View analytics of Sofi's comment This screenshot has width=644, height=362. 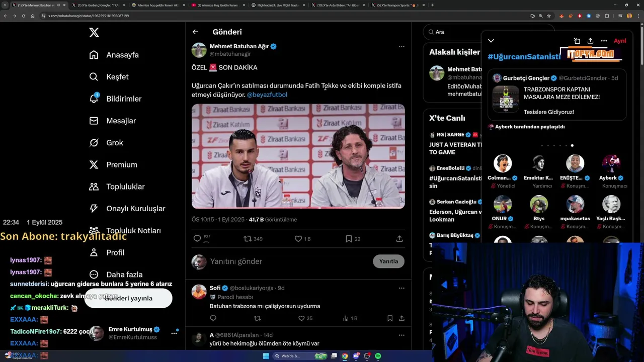coord(350,318)
